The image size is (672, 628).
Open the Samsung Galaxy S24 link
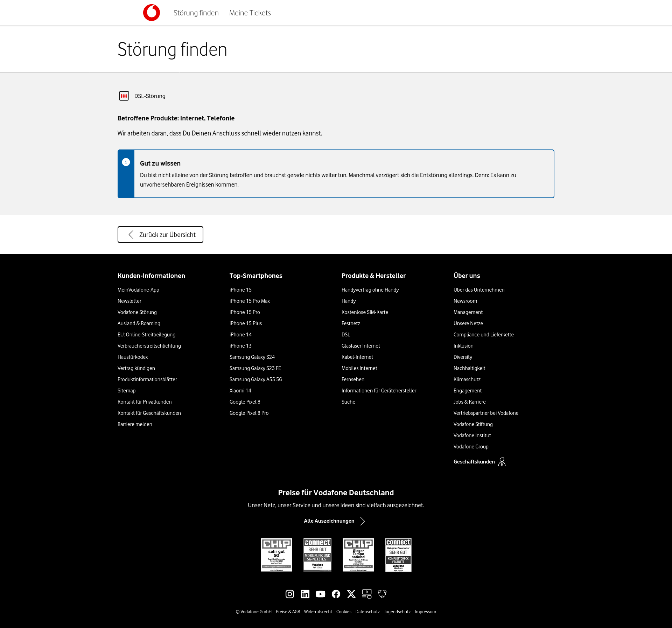(252, 357)
